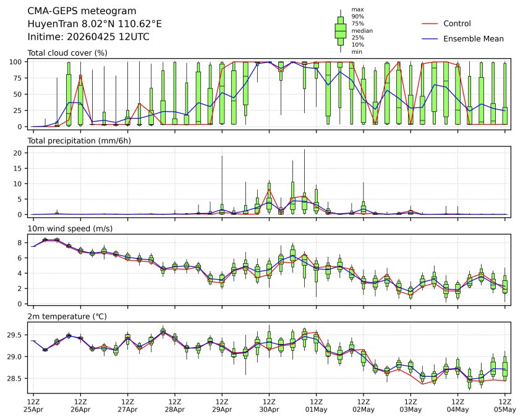This screenshot has height=420, width=523.
Task: Click the red Control legend line
Action: [x=430, y=23]
